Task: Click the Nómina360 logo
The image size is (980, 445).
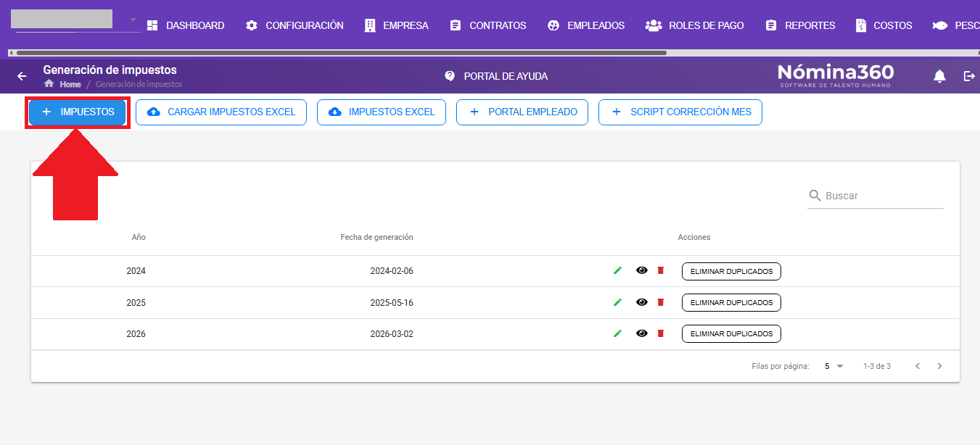Action: click(x=836, y=75)
